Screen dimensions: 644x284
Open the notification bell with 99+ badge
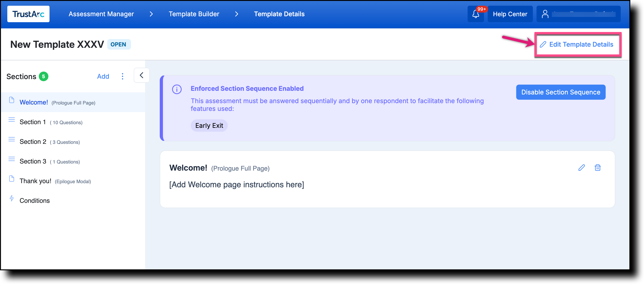point(476,14)
